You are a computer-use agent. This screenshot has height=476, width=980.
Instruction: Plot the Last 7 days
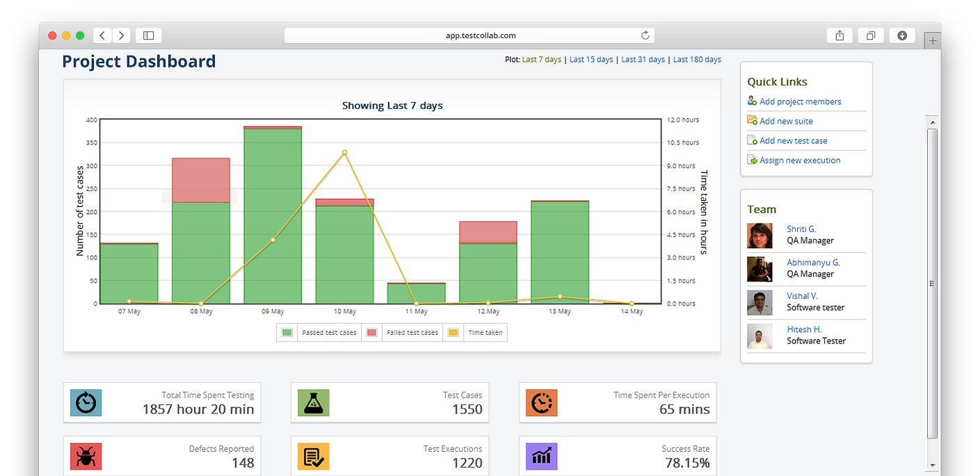point(541,60)
